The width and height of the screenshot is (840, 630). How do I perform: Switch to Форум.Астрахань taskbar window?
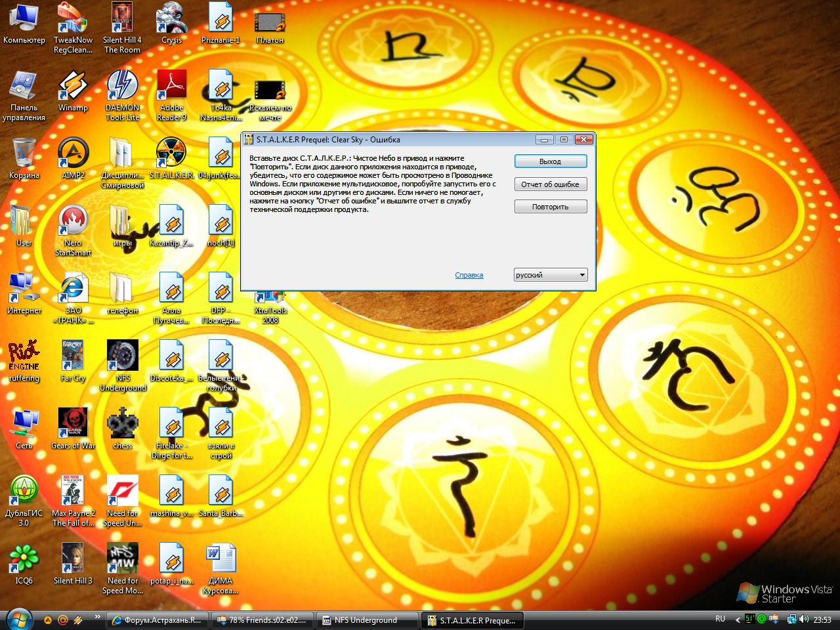click(x=157, y=620)
